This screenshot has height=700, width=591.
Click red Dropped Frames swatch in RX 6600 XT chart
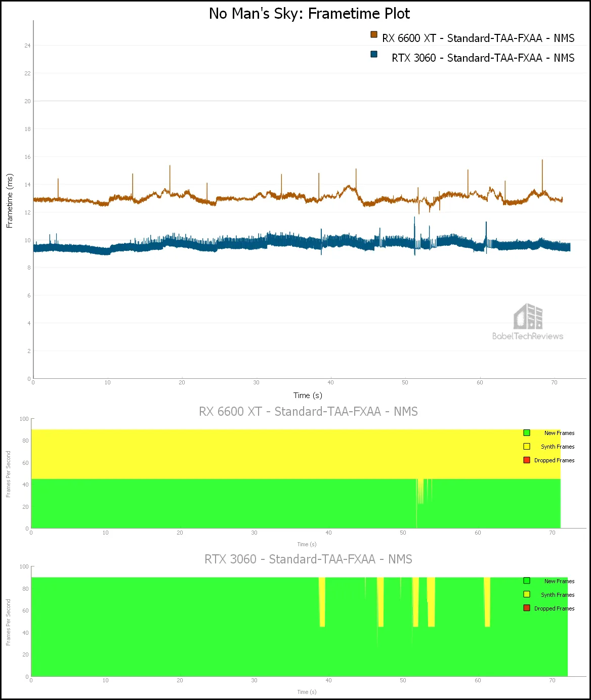(527, 460)
